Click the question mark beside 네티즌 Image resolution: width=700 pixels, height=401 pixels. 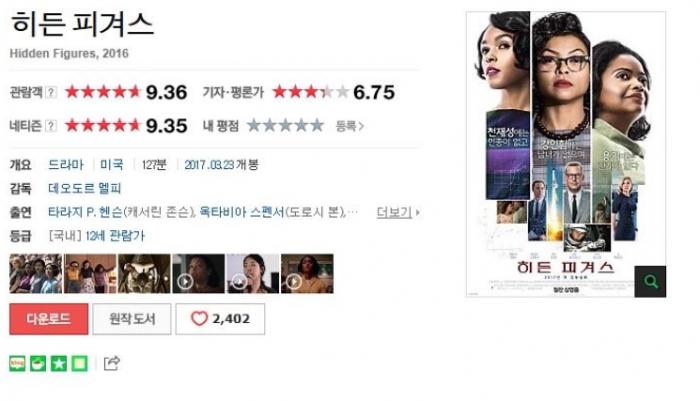click(51, 126)
